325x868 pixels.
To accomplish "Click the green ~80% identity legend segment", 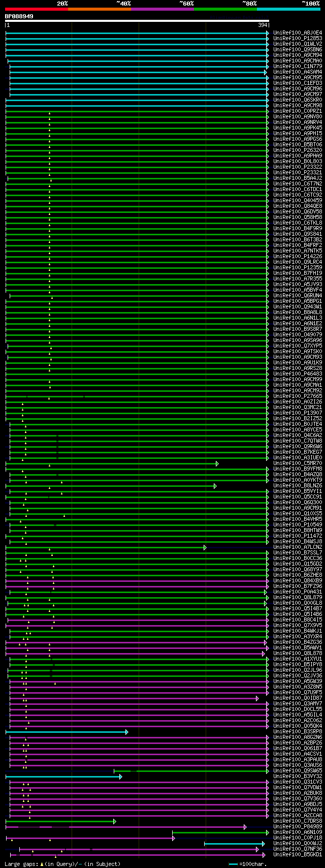I will point(225,9).
